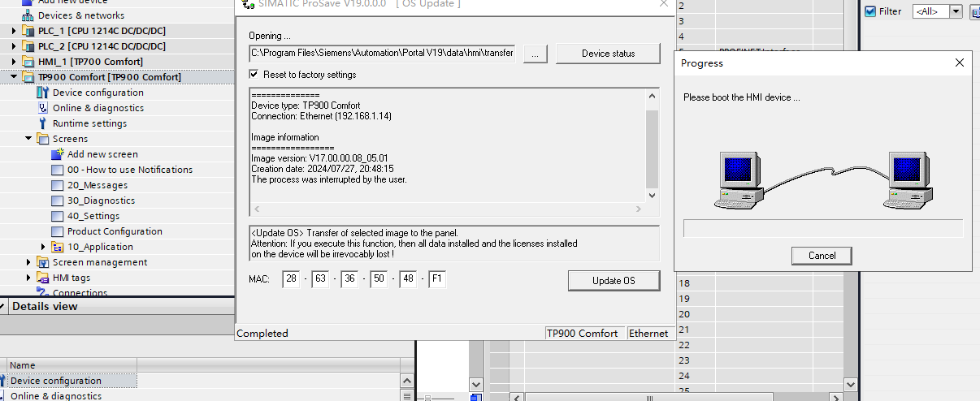Open the Filter <All> dropdown

[956, 11]
